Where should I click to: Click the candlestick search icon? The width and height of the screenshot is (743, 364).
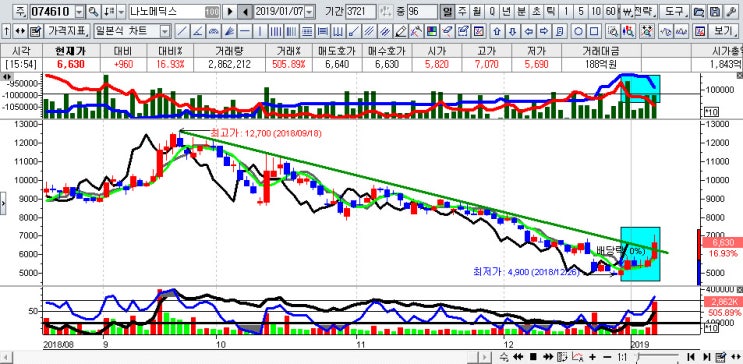coord(629,32)
